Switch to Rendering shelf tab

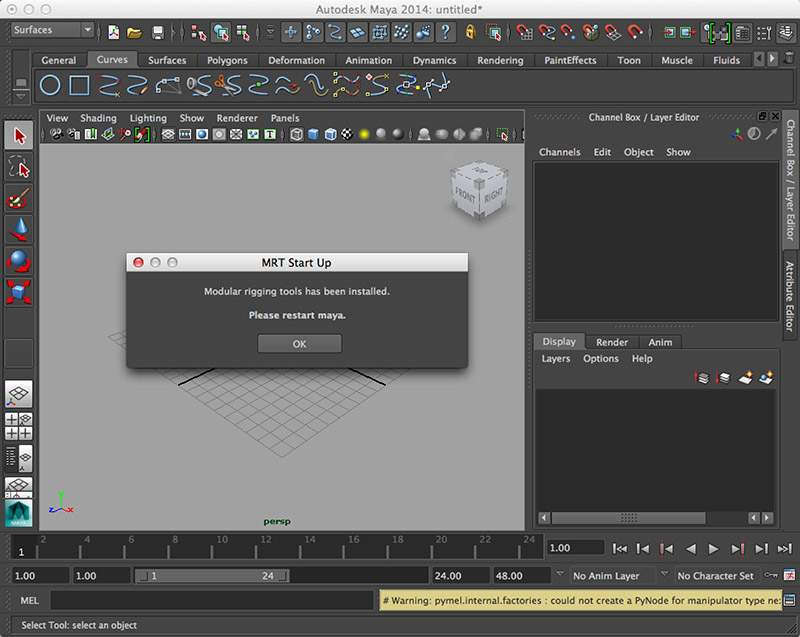pos(500,60)
